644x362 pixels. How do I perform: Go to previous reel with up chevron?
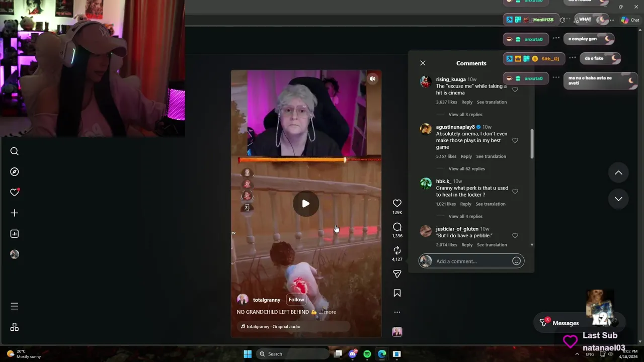[x=618, y=173]
